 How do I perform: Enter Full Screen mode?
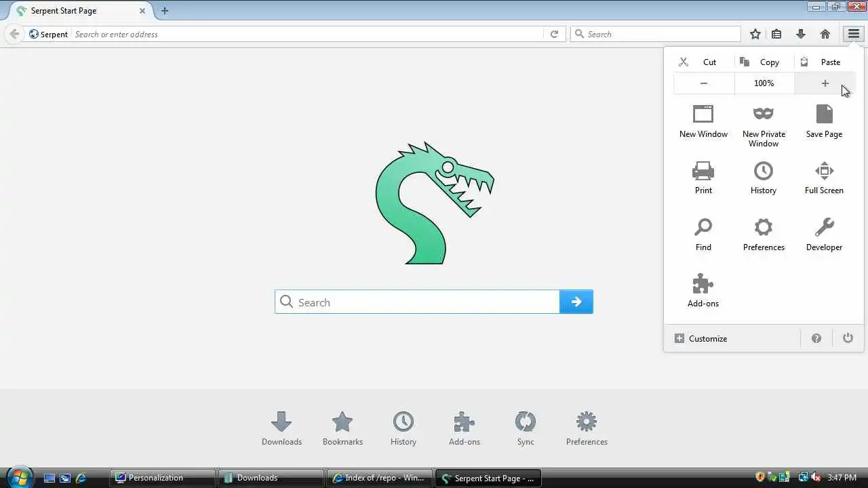click(x=824, y=178)
